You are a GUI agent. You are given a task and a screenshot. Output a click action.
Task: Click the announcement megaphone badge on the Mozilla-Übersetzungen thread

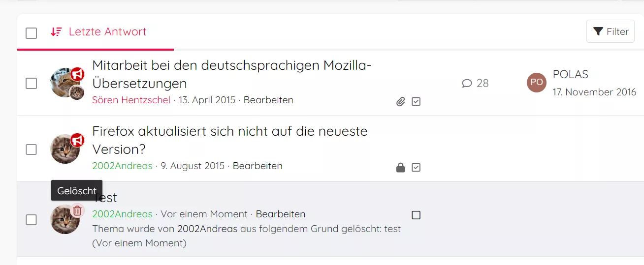77,74
